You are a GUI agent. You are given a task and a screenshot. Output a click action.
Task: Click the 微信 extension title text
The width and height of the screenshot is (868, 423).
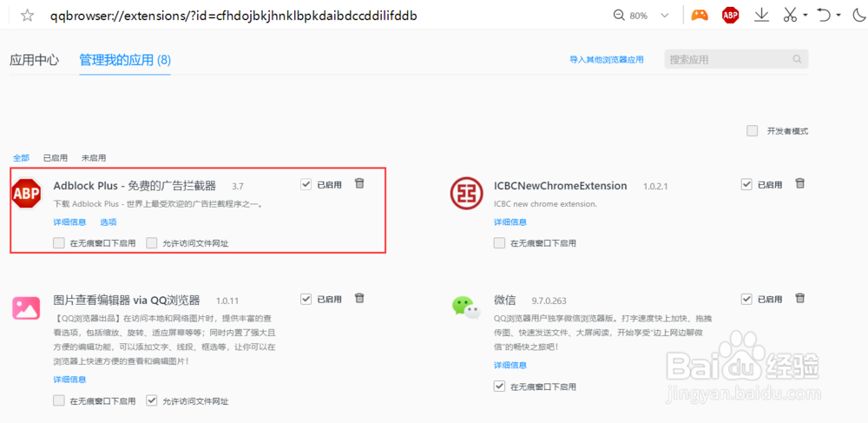[505, 301]
